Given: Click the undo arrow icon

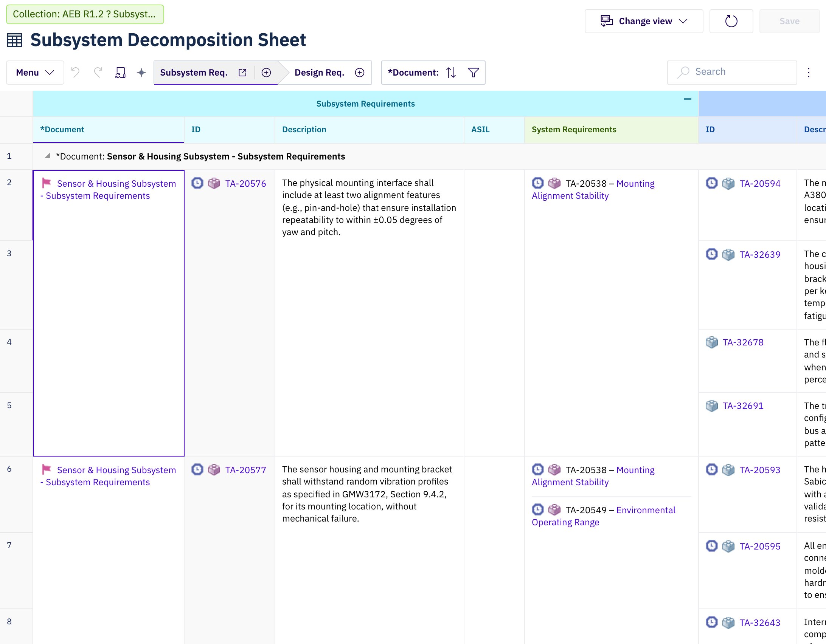Looking at the screenshot, I should tap(75, 72).
